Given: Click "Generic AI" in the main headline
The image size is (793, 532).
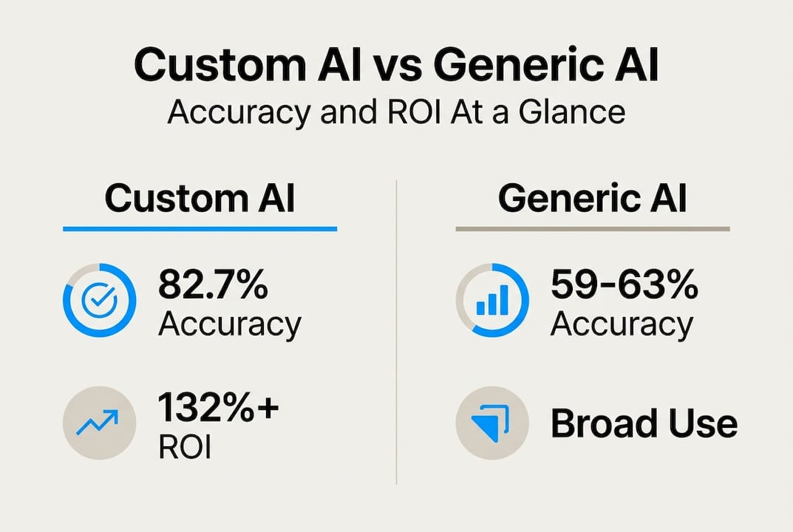Looking at the screenshot, I should pyautogui.click(x=546, y=66).
